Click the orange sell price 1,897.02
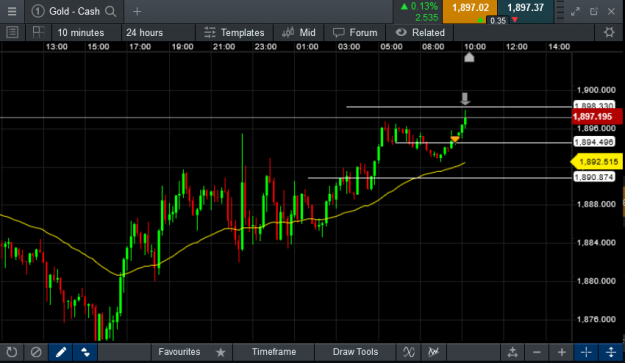 (x=470, y=8)
